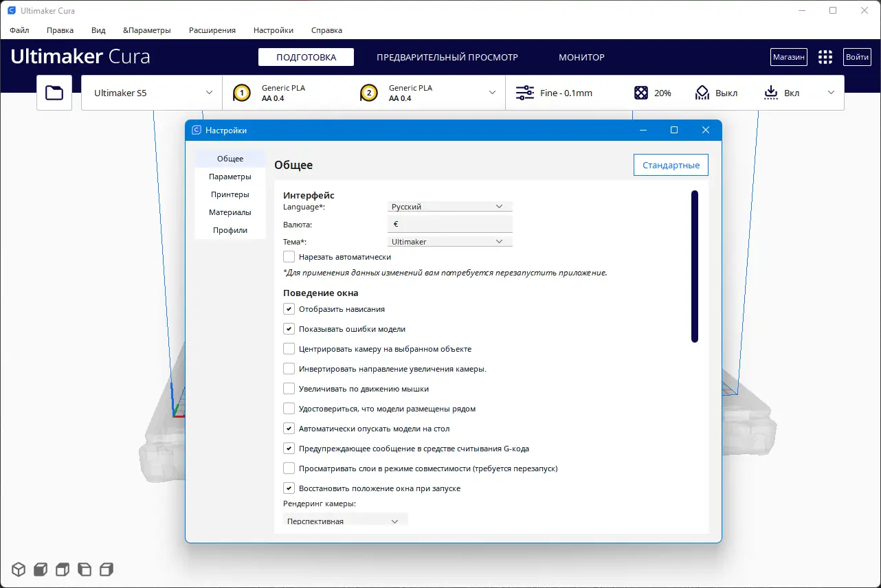This screenshot has width=881, height=588.
Task: Switch to ПРЕДВАРИТЕЛЬНЫЙ ПРОСМОТР stage
Action: coord(447,57)
